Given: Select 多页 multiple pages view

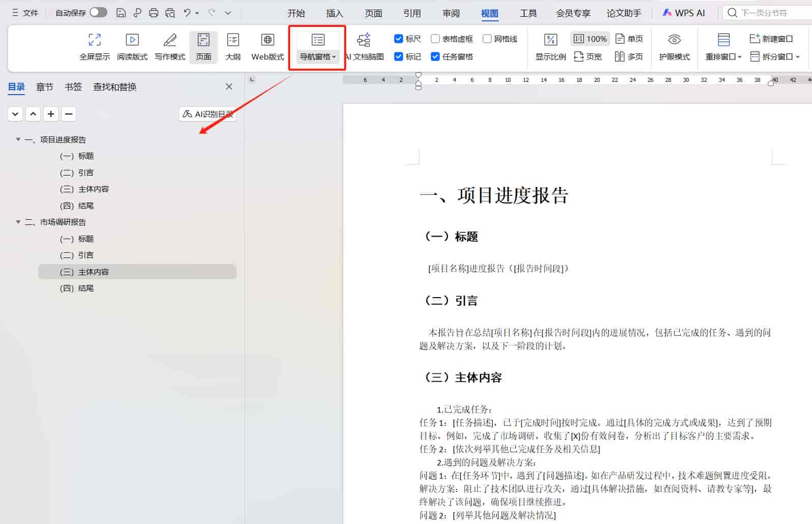Looking at the screenshot, I should (629, 56).
